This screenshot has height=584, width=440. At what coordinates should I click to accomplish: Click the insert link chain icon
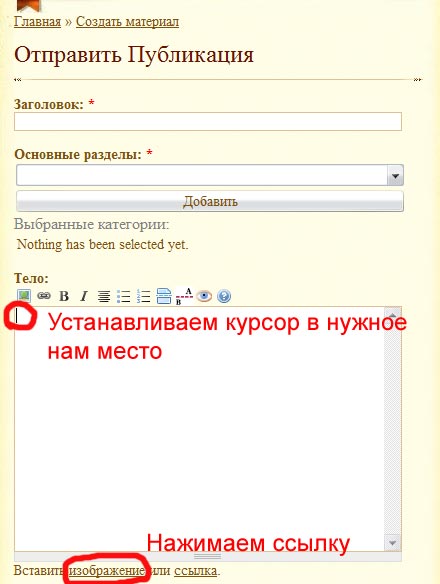tap(44, 296)
